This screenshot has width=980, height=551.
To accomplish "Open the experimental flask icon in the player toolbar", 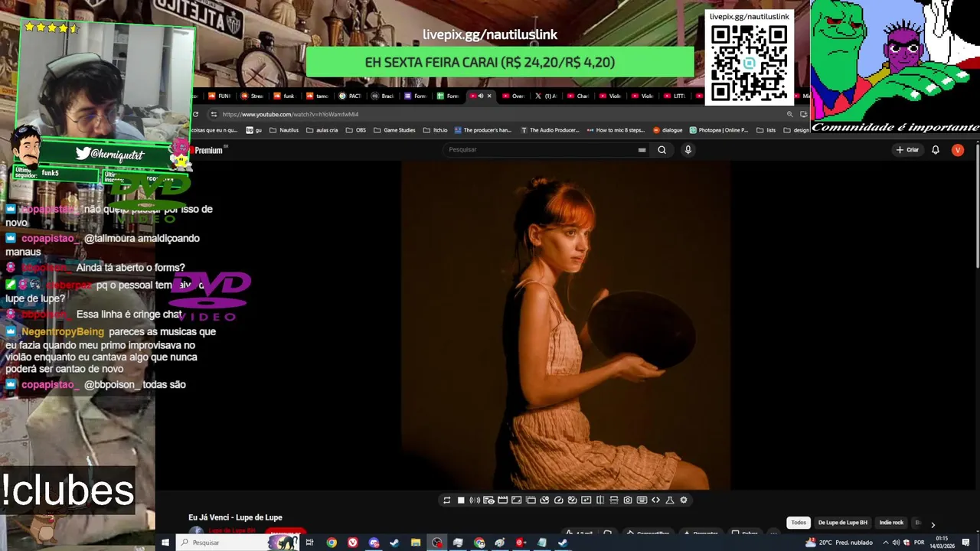I will (670, 500).
